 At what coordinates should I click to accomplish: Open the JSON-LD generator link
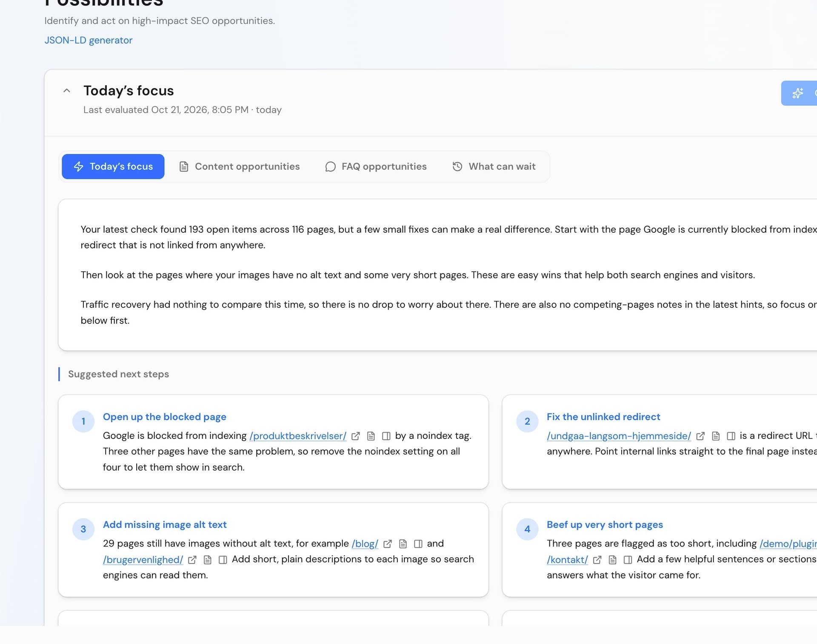click(x=89, y=40)
